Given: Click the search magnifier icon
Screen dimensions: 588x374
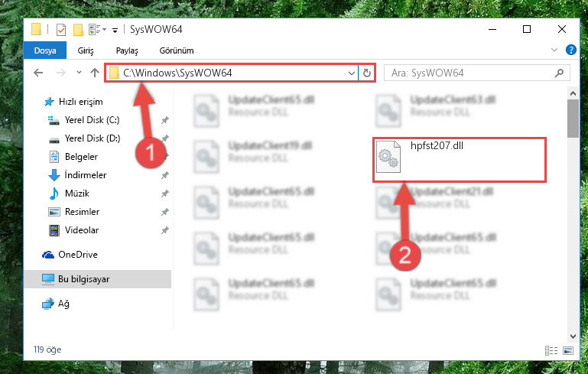Looking at the screenshot, I should click(559, 73).
